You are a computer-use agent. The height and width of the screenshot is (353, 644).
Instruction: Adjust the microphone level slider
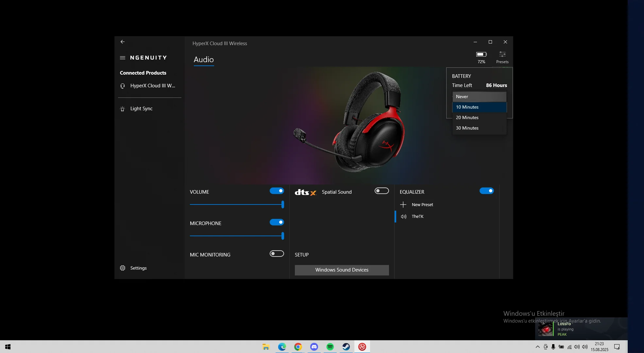pyautogui.click(x=237, y=236)
